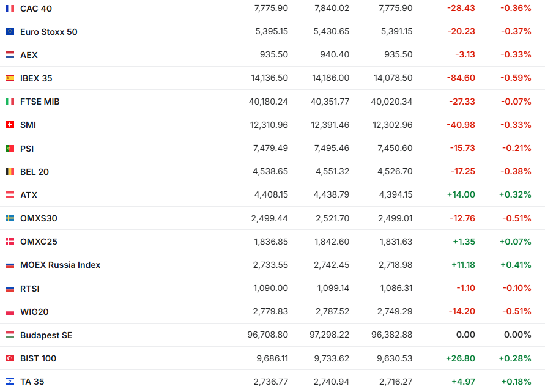Click the PSI index name
This screenshot has width=545, height=392.
27,149
